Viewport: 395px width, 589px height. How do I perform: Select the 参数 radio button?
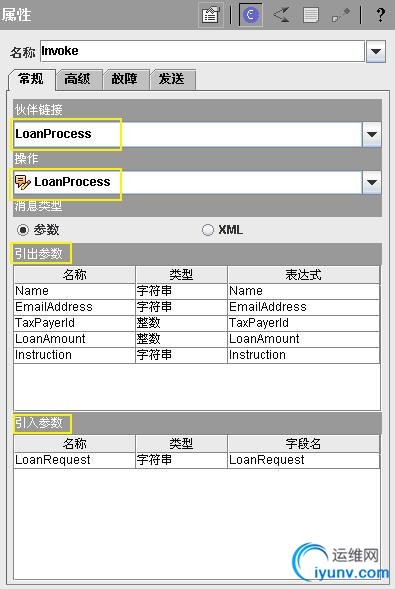click(23, 230)
